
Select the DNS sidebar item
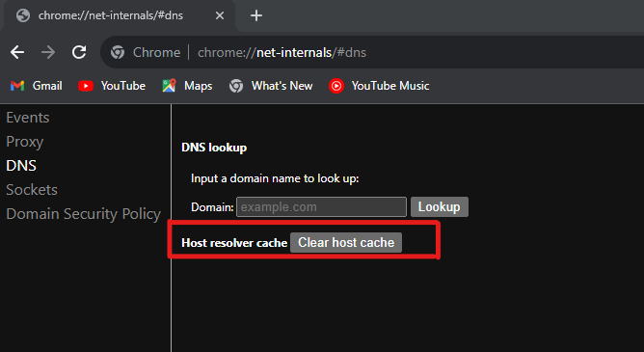[x=21, y=166]
